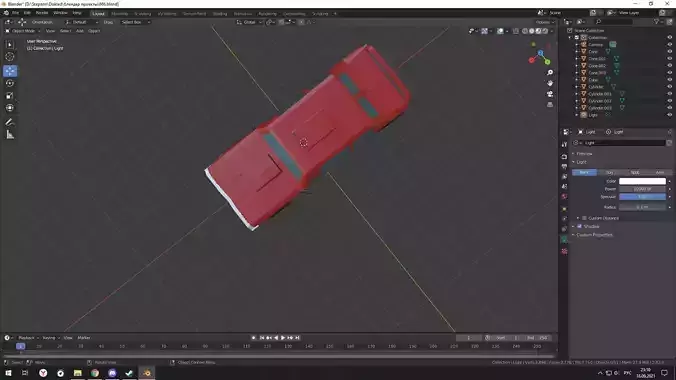
Task: Click the Power value field
Action: pos(642,189)
